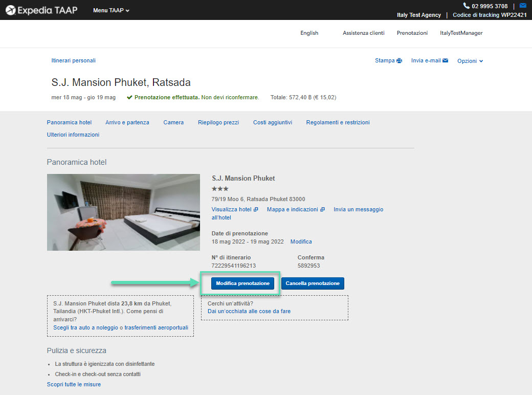Click the green checkmark beside Prenotazione effettuata
Screen dimensions: 532x395
click(x=129, y=97)
